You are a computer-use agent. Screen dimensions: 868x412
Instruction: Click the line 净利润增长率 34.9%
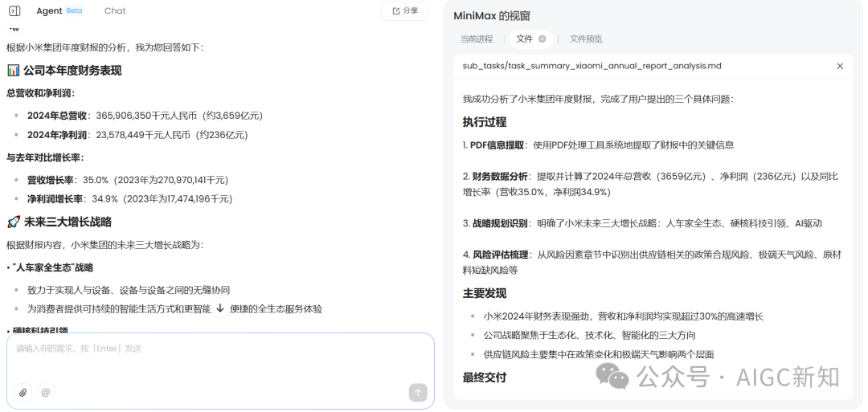click(x=129, y=198)
